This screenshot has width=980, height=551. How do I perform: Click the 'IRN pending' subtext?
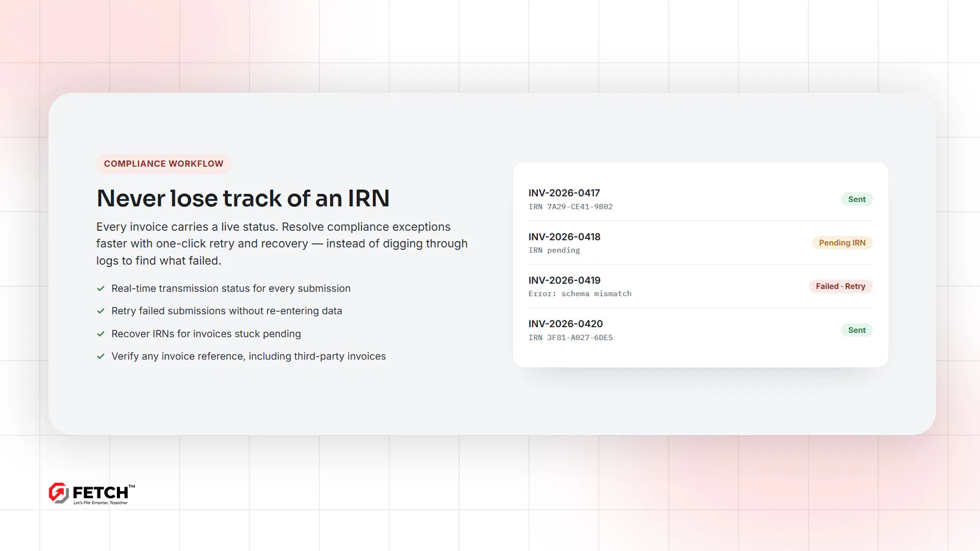coord(554,250)
